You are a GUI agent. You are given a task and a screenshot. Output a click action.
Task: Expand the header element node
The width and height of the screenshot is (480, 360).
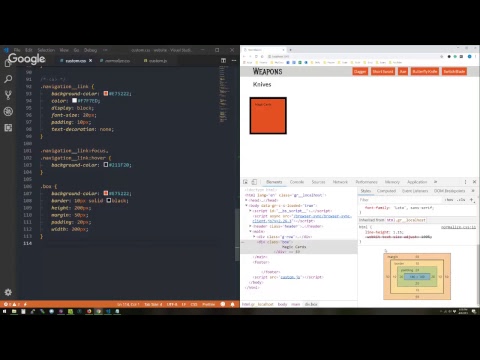point(250,226)
